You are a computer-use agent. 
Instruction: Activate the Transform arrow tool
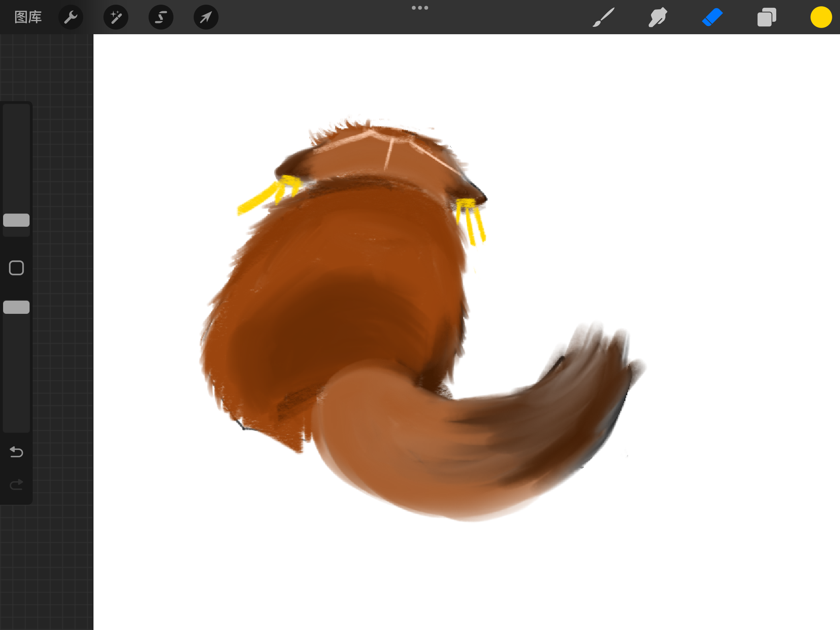(x=206, y=17)
